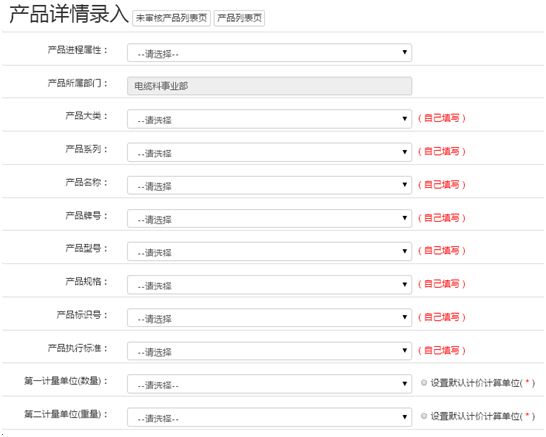Image resolution: width=546 pixels, height=437 pixels.
Task: Click 自己填写 link beside 产品名称
Action: [442, 185]
